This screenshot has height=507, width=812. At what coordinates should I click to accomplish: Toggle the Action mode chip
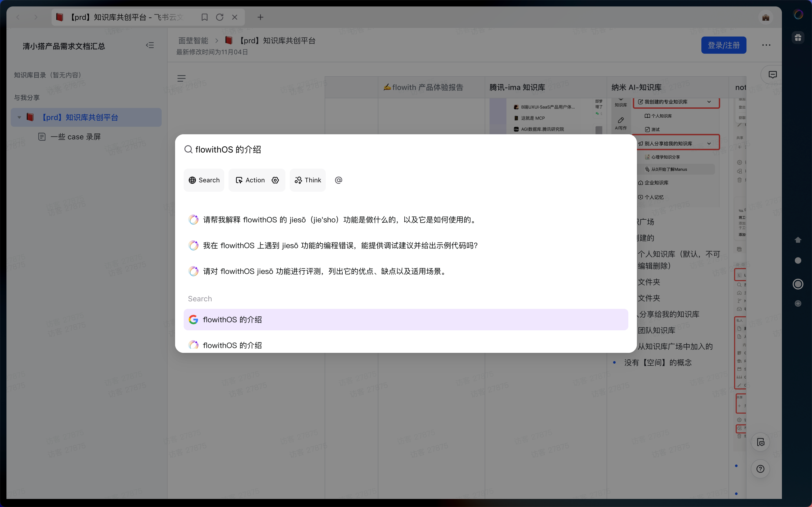[x=250, y=180]
